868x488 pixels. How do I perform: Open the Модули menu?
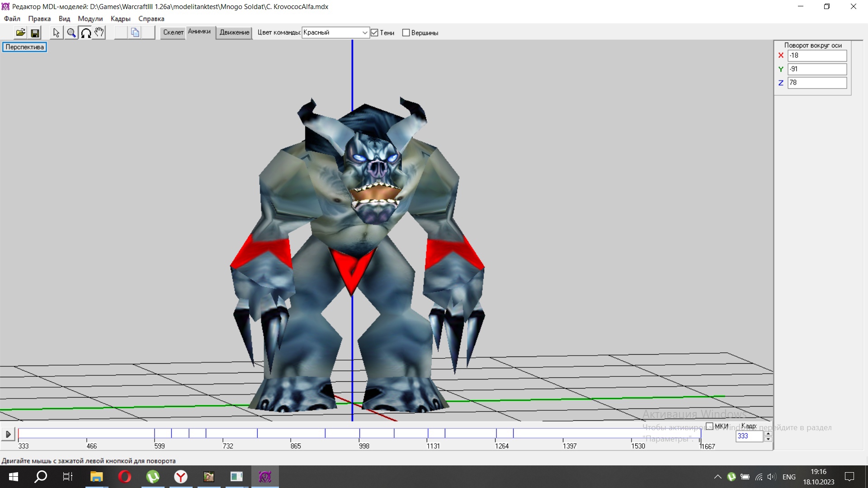90,19
